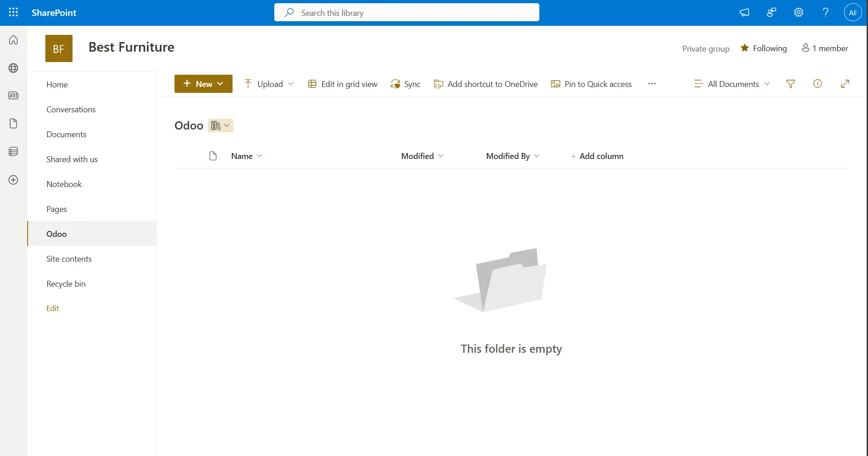Click the Add column button
The image size is (868, 456).
pyautogui.click(x=597, y=156)
